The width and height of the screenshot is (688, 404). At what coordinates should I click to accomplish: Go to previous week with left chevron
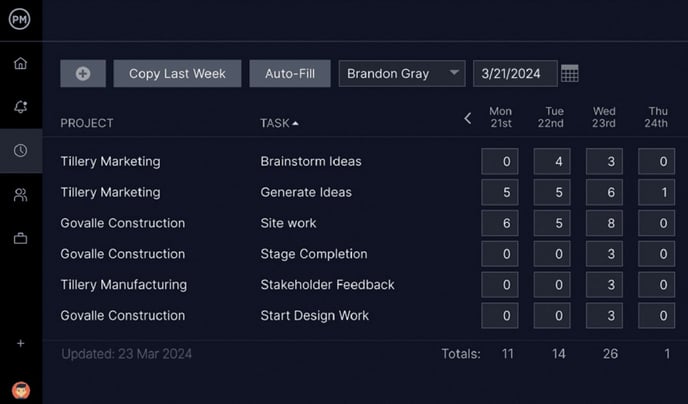tap(468, 118)
